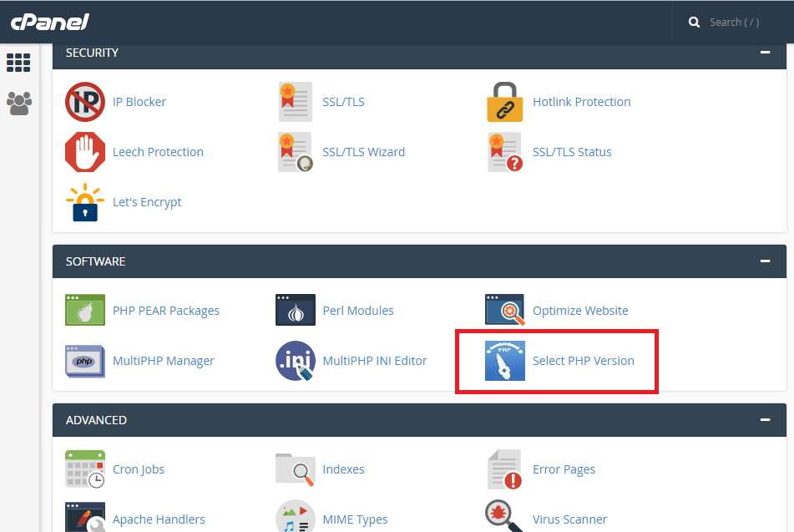Go to the MIME Types link

[355, 519]
